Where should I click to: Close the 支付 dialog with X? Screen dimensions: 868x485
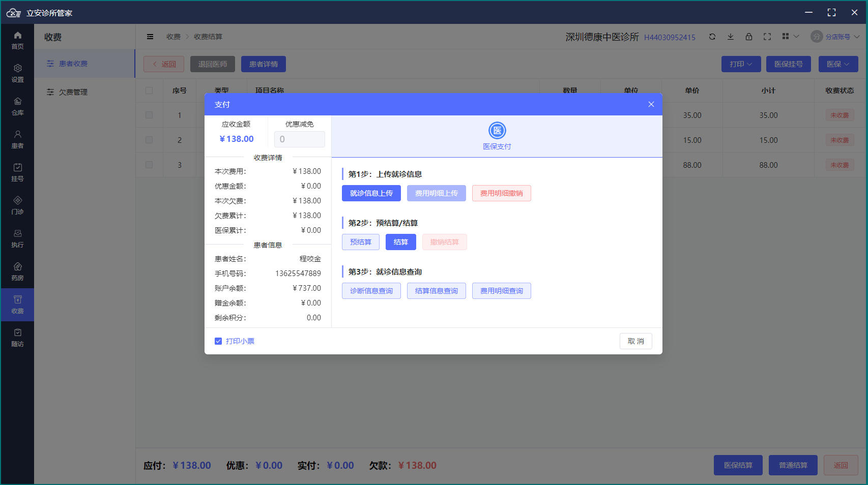tap(651, 104)
